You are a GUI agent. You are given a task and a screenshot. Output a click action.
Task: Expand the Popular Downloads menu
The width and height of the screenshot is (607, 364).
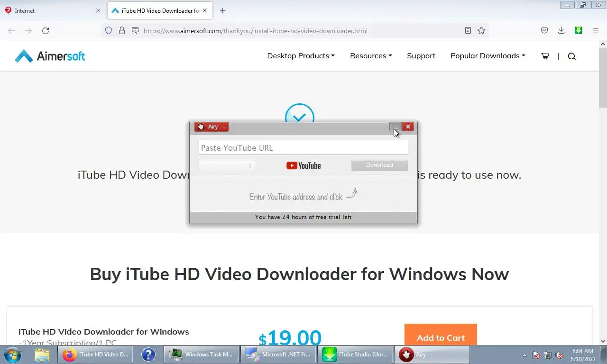click(x=488, y=56)
